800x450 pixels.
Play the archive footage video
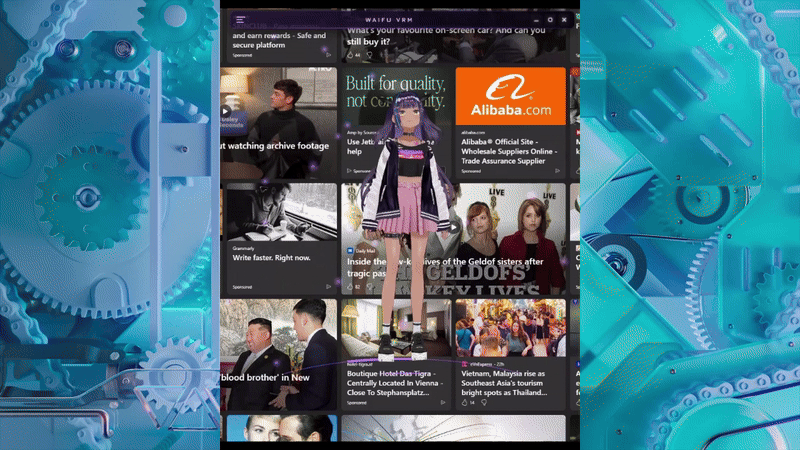pyautogui.click(x=226, y=111)
